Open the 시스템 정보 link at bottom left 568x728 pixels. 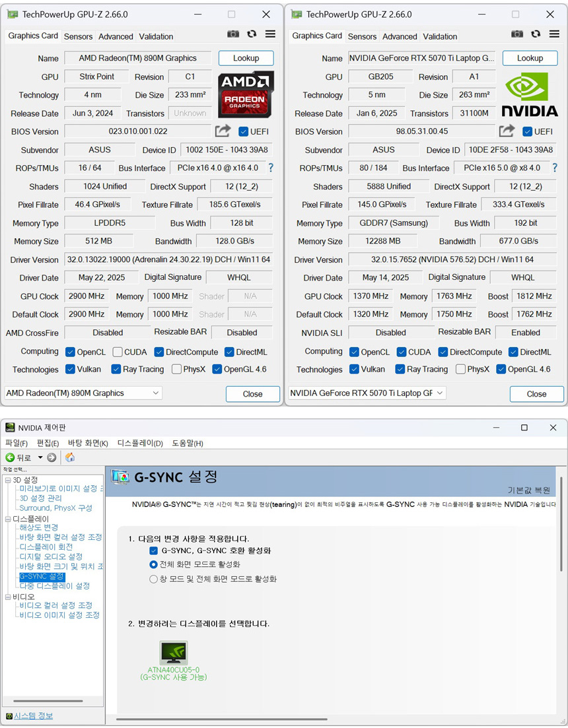pos(33,715)
